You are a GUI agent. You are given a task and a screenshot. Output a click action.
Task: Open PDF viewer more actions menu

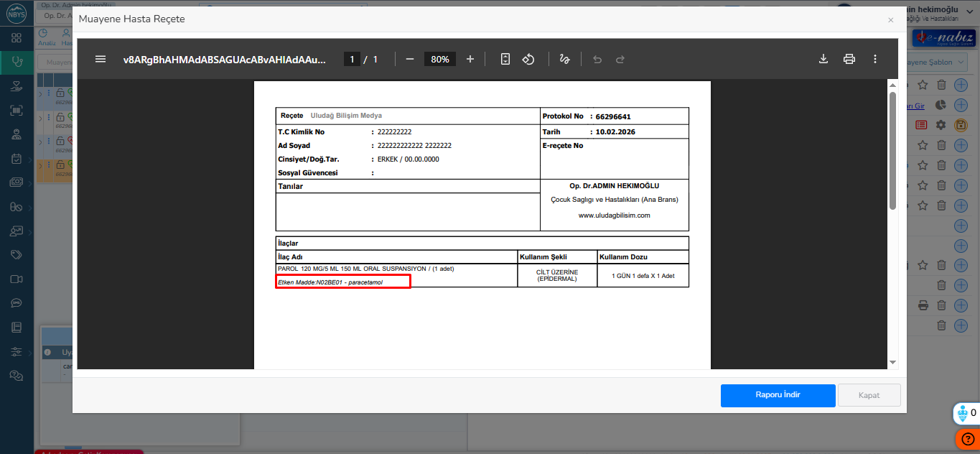[x=875, y=59]
